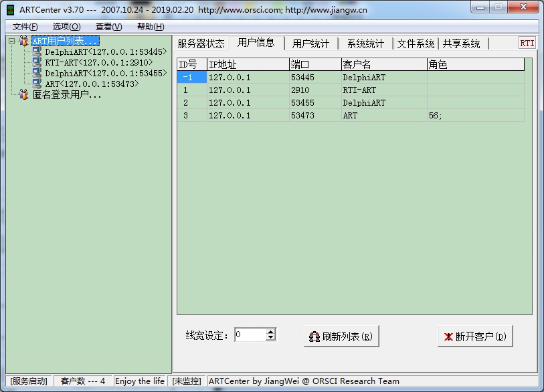Select ART用户列表... tree root
The height and width of the screenshot is (392, 544).
[65, 41]
